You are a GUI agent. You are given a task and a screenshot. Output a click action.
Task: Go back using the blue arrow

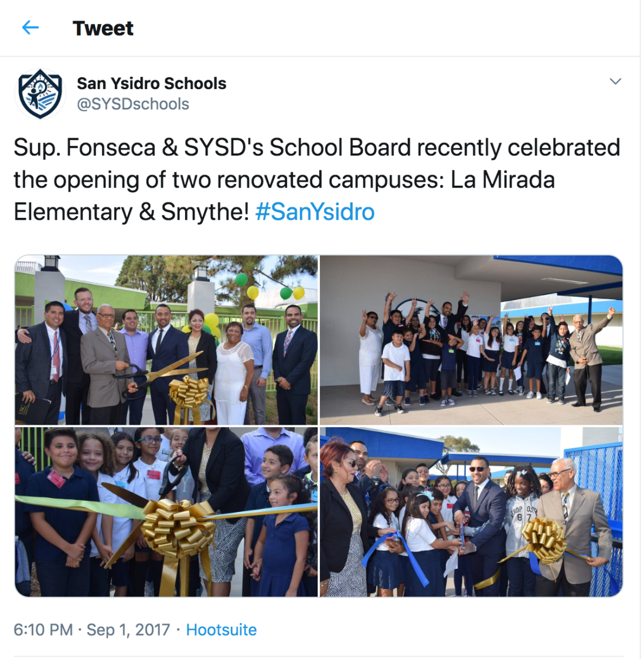pyautogui.click(x=30, y=28)
